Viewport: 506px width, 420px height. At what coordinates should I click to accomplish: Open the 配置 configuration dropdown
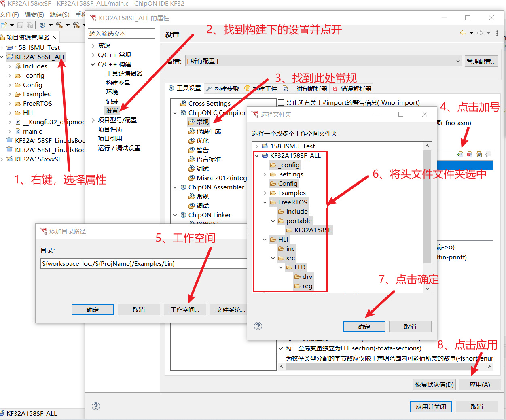(x=323, y=61)
